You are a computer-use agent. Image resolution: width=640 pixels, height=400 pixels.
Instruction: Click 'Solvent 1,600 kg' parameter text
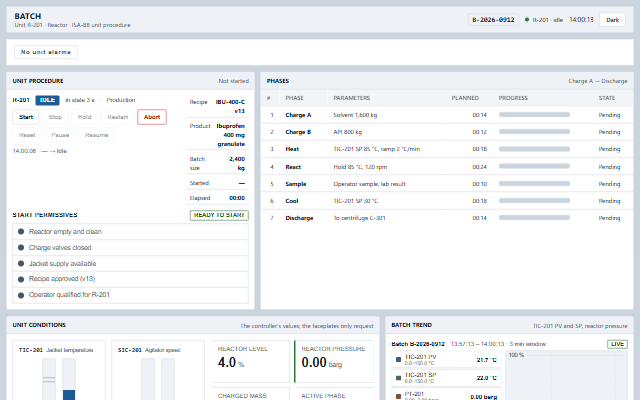coord(355,115)
